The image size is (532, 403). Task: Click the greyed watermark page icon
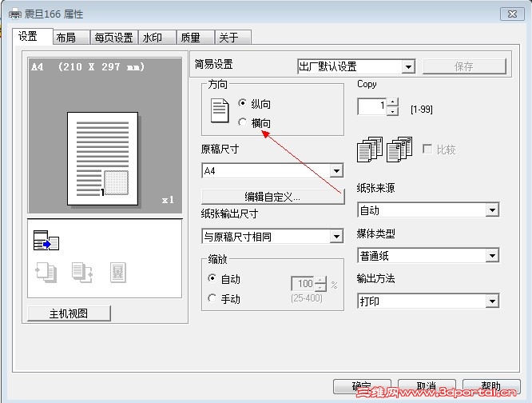pos(118,273)
